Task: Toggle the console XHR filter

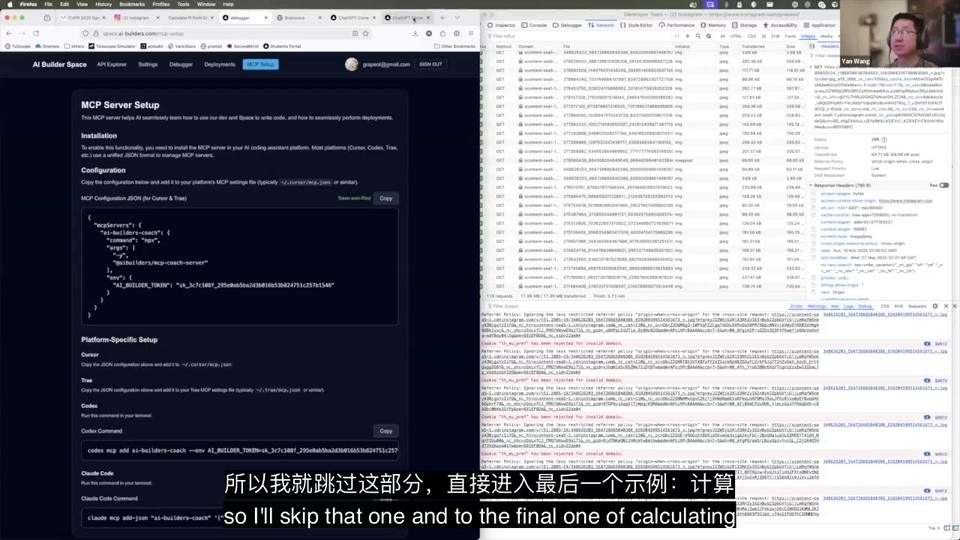Action: [x=899, y=306]
